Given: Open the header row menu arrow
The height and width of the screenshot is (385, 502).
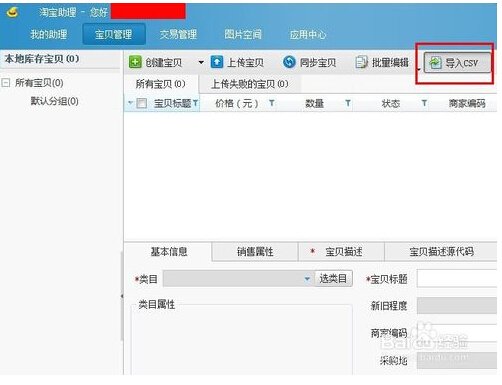Looking at the screenshot, I should [x=130, y=103].
